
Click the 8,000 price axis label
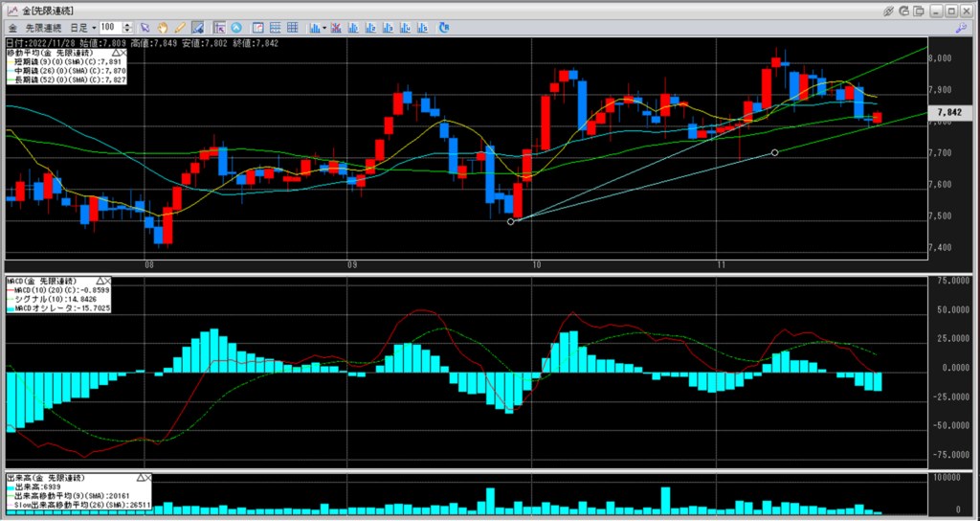[x=940, y=58]
